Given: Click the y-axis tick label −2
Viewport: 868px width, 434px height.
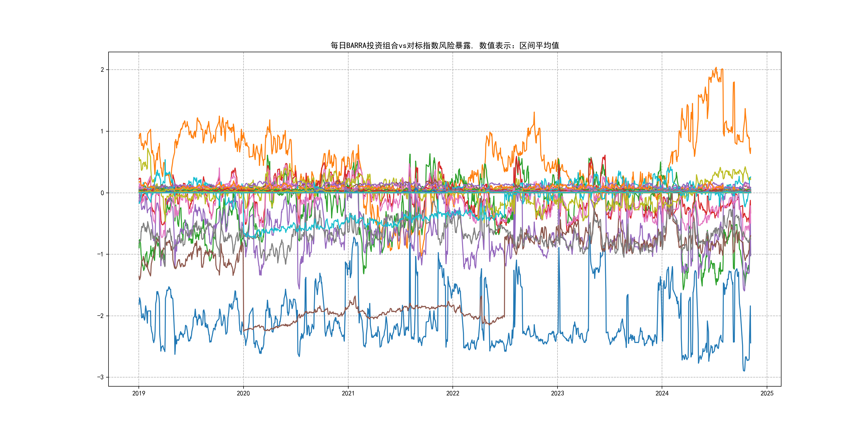Looking at the screenshot, I should coord(101,316).
